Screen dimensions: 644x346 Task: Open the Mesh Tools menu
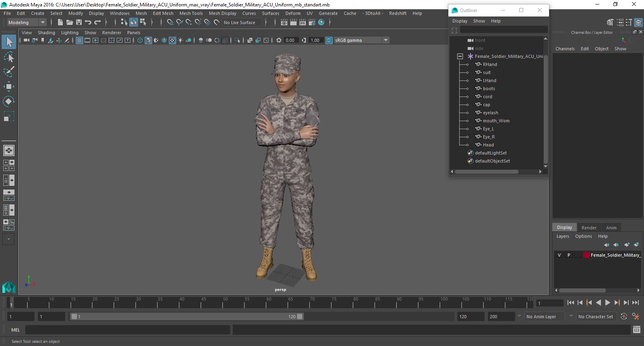click(x=191, y=13)
